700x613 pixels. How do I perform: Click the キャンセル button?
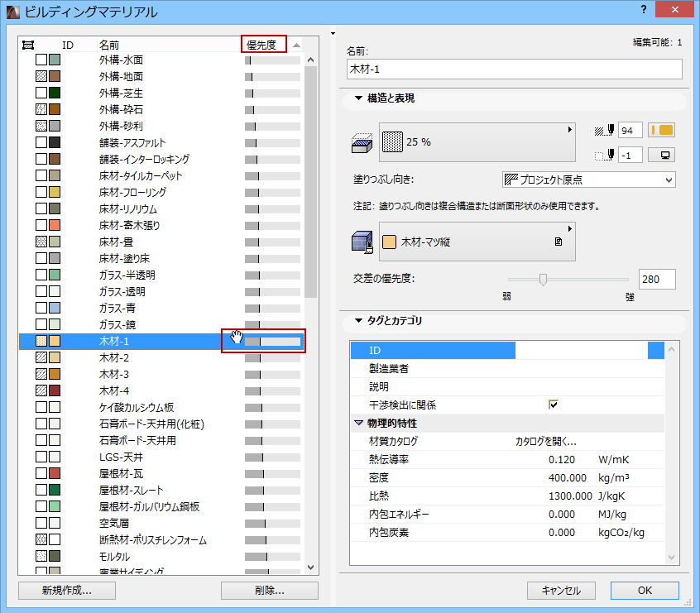point(561,590)
